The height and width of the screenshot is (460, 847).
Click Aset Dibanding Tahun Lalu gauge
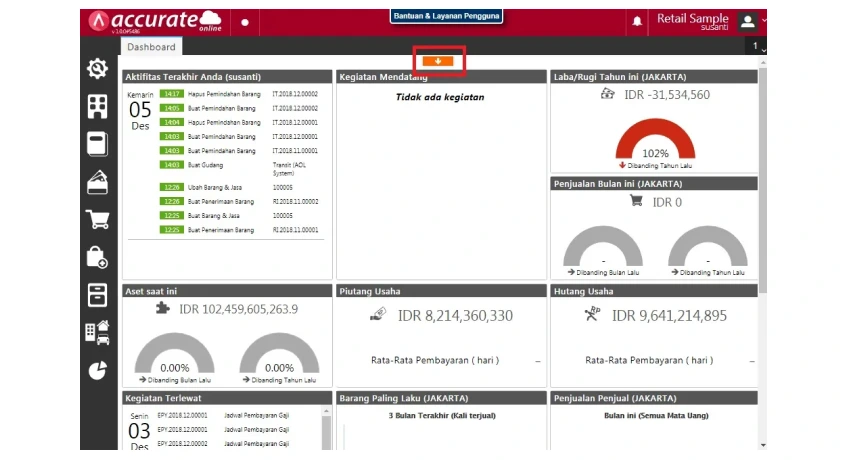[279, 353]
